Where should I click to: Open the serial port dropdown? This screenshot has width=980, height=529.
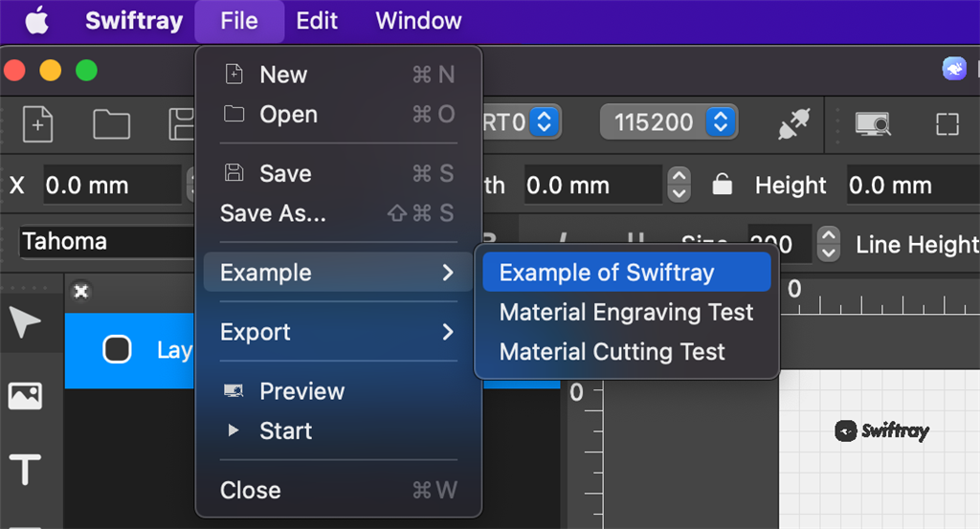coord(543,122)
